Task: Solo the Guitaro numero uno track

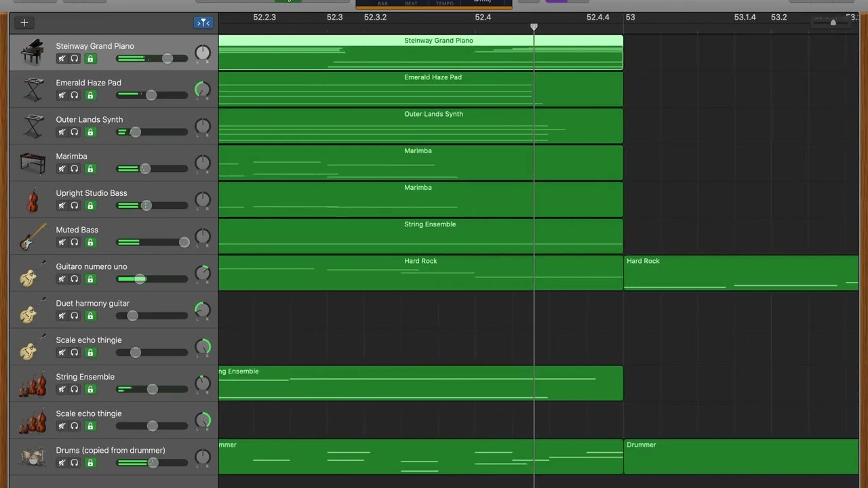Action: pyautogui.click(x=75, y=279)
